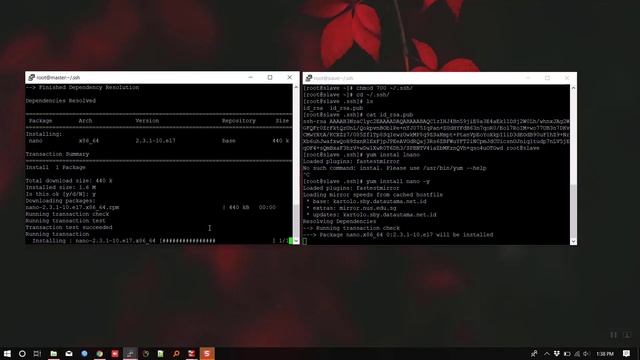Click the Installing nano progress bar line
640x360 pixels.
pos(159,241)
